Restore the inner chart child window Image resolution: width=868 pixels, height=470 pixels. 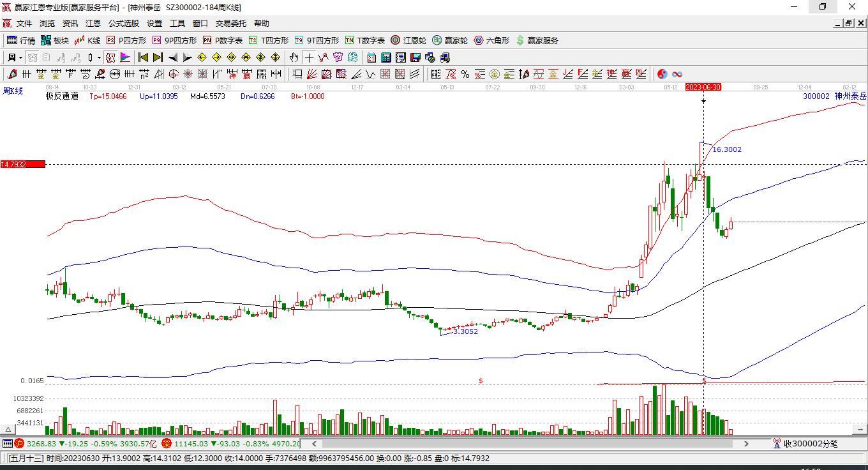(849, 24)
